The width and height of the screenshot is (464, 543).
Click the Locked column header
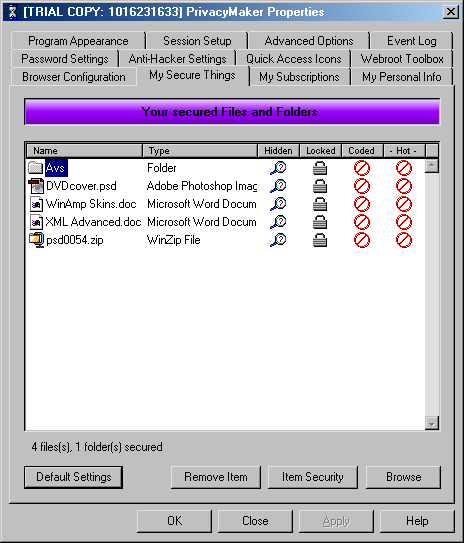click(x=321, y=151)
